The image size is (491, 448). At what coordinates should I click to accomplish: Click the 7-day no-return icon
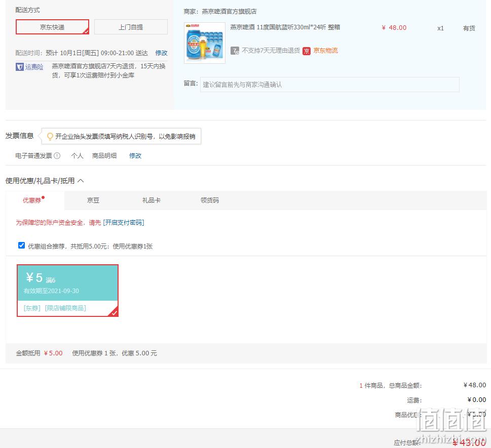pyautogui.click(x=235, y=51)
